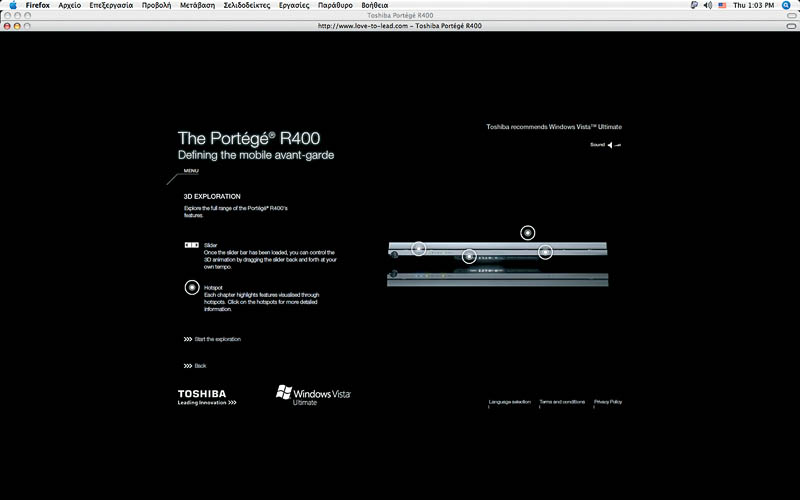Click the Windows Vista Ultimate logo
800x500 pixels.
click(x=313, y=395)
